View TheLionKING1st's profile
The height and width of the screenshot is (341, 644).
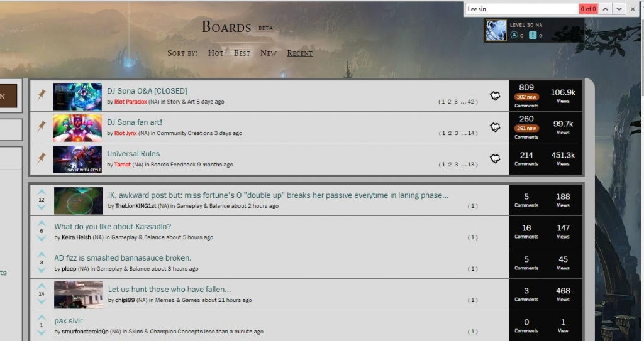tap(136, 206)
